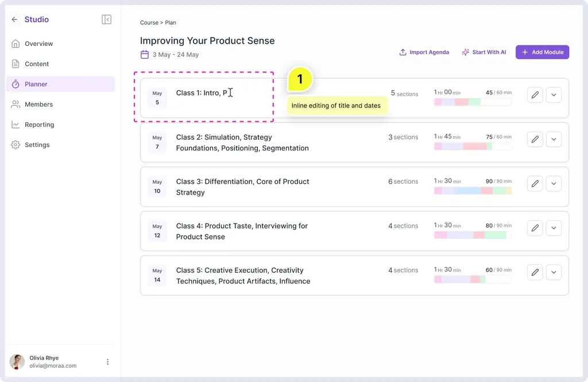
Task: Click the pencil edit icon for Class 2
Action: tap(535, 139)
